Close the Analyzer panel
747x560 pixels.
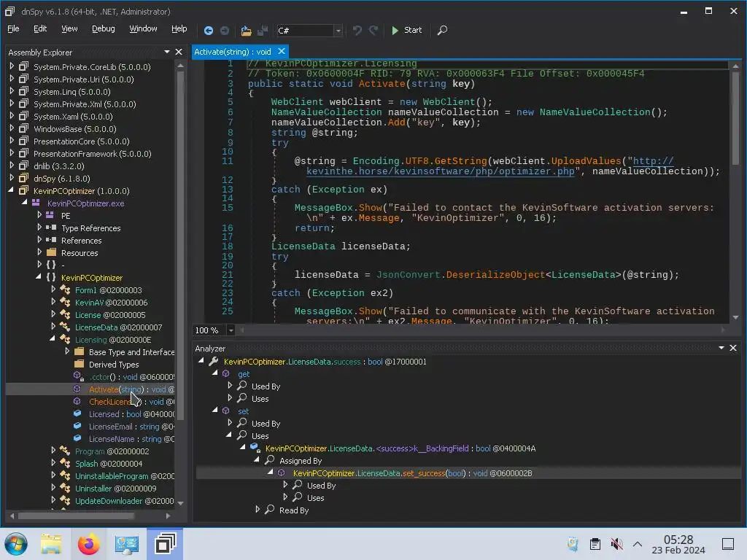(x=733, y=348)
